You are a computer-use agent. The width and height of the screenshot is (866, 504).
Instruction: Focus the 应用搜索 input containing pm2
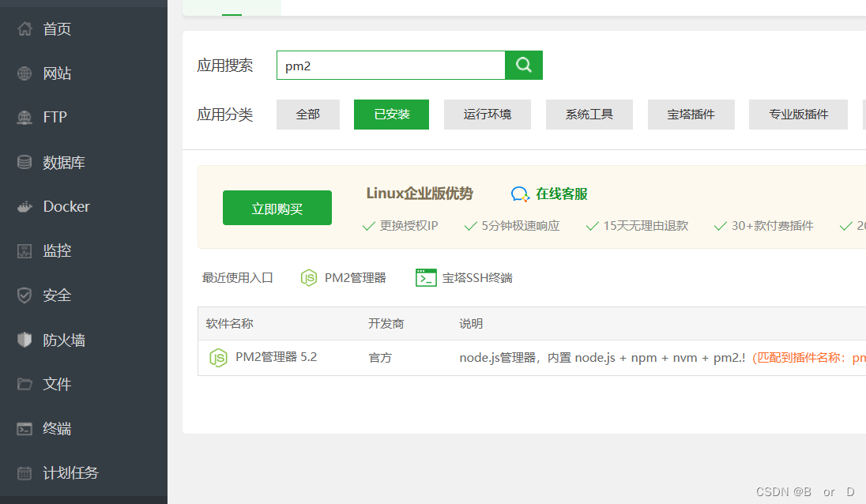391,65
